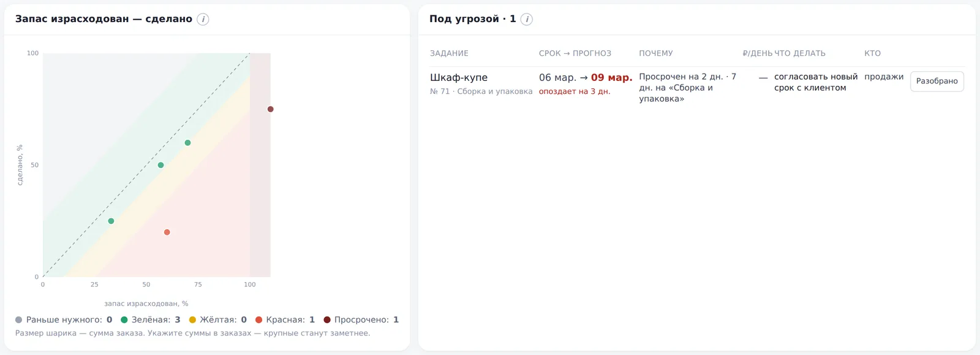Image resolution: width=980 pixels, height=355 pixels.
Task: Open info icon beside «Под угрозой · 1»
Action: point(526,19)
